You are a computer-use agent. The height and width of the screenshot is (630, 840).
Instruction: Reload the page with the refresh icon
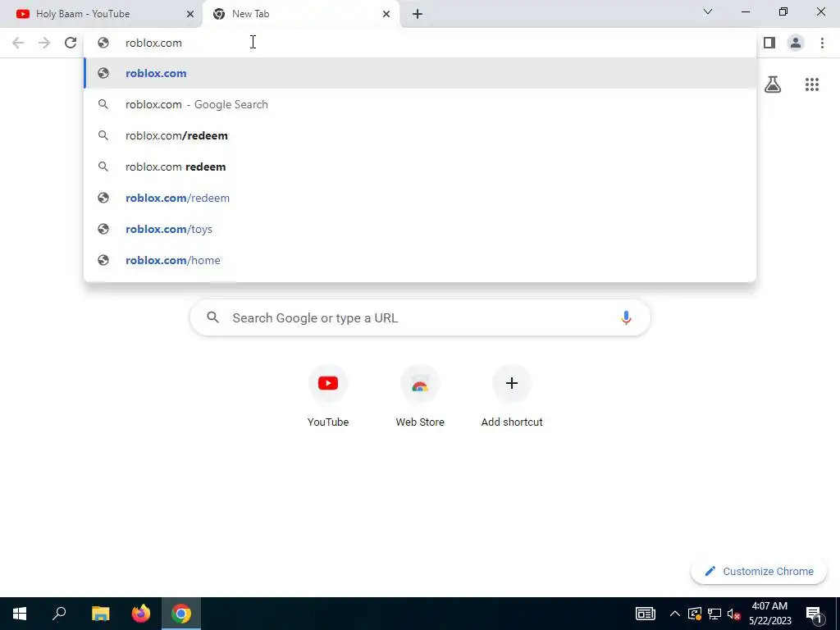point(71,43)
